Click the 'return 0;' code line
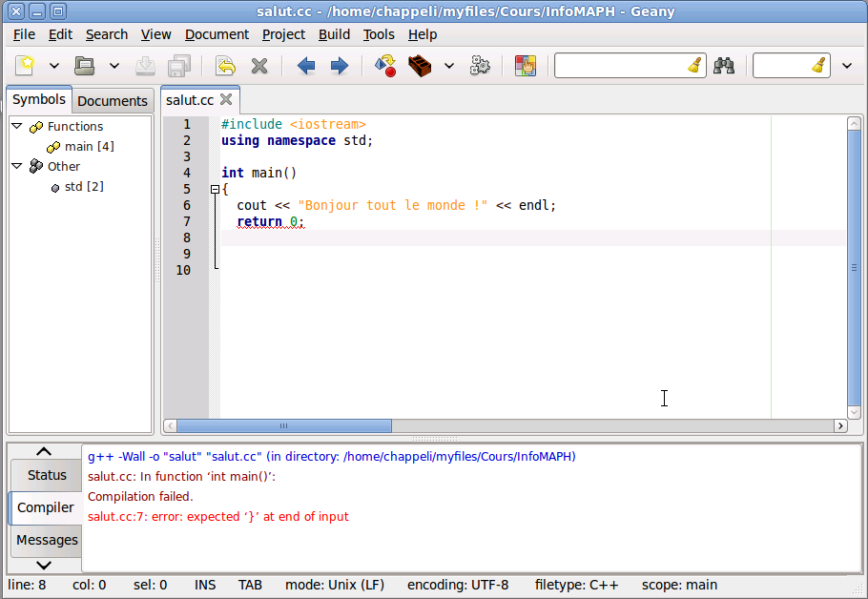868x599 pixels. pos(271,221)
